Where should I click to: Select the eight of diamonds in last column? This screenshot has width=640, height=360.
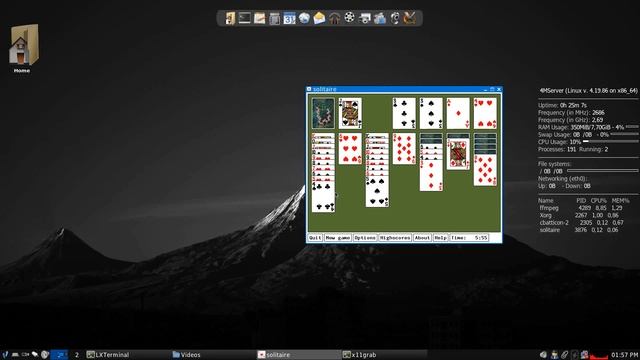point(485,170)
